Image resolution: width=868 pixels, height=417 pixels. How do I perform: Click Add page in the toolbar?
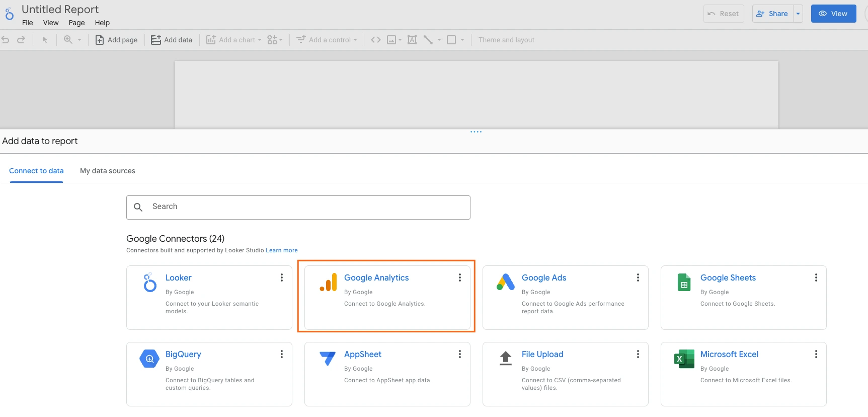point(116,40)
